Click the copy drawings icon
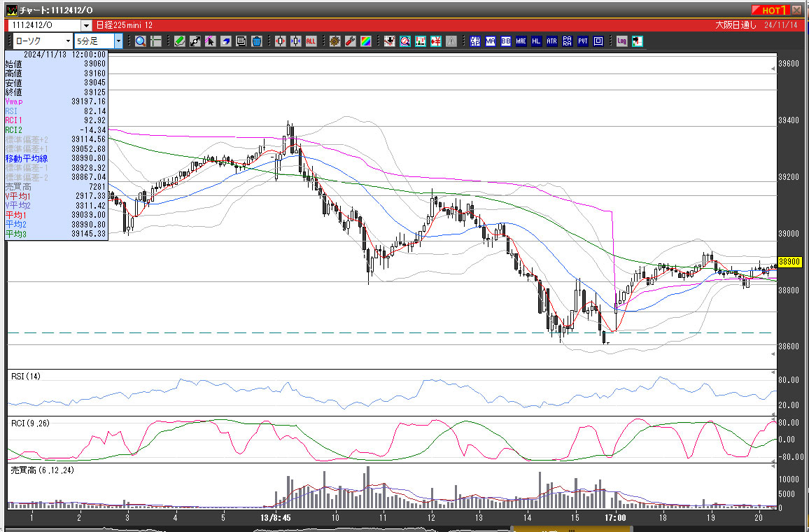 click(241, 41)
